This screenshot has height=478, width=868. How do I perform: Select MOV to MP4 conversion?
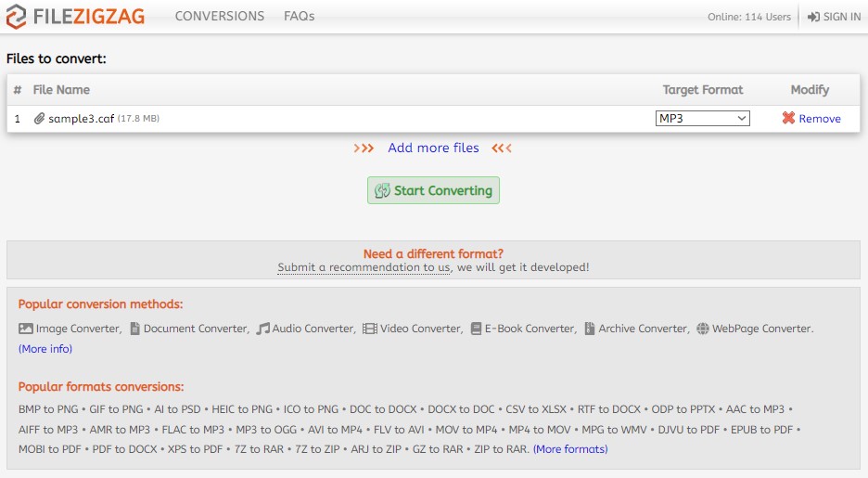coord(466,430)
